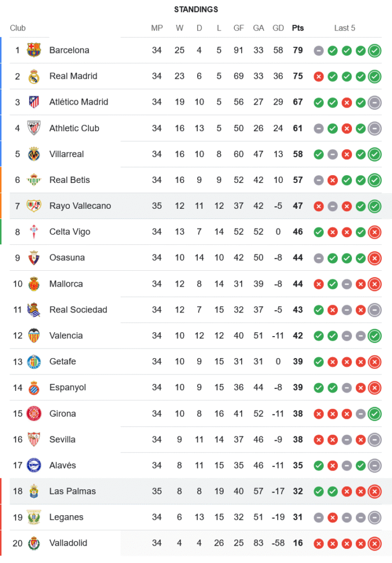Click Barcelona's gray draw result icon
The image size is (392, 563).
pyautogui.click(x=319, y=50)
